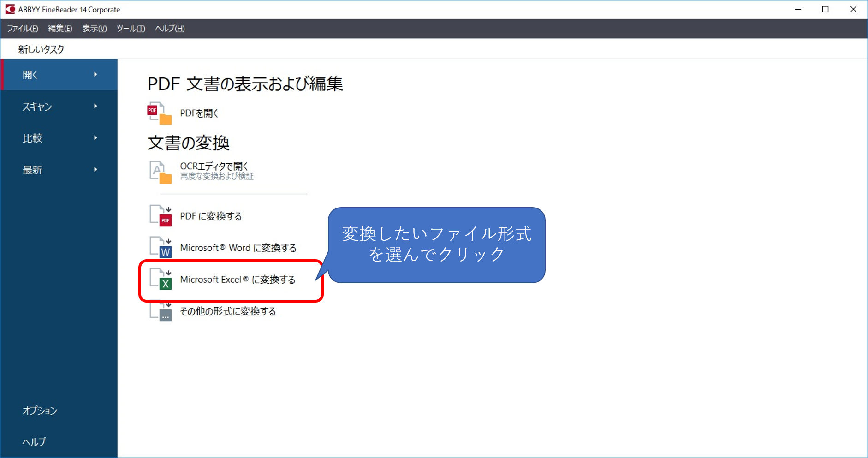Expand the arrow next to 最新

[x=95, y=169]
